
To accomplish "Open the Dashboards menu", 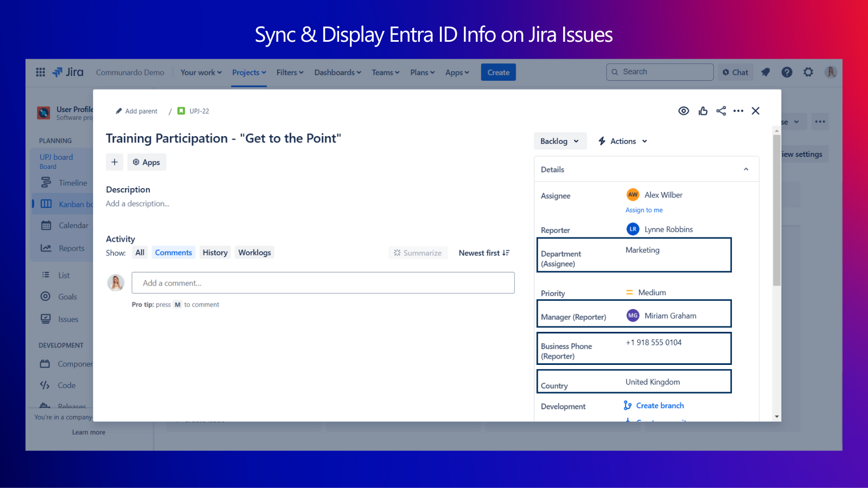I will (x=337, y=73).
